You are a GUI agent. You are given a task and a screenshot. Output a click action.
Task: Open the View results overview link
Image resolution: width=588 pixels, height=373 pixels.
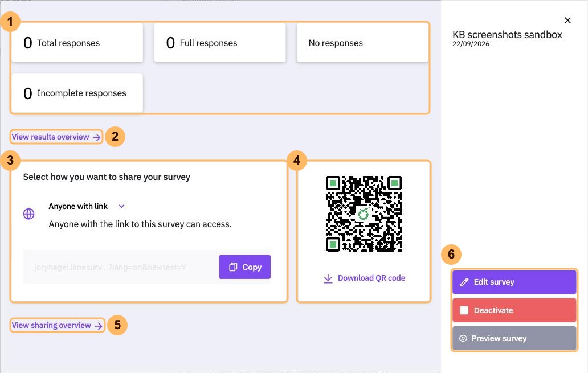tap(56, 137)
